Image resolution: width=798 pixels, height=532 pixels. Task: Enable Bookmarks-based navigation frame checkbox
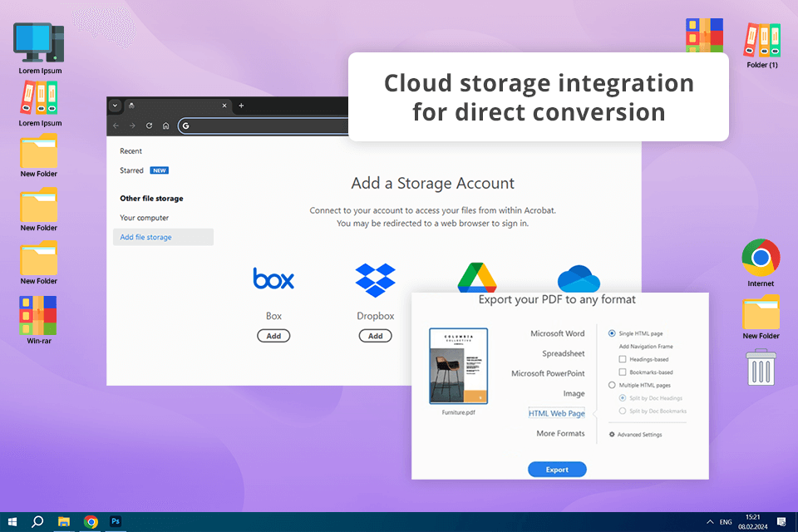click(623, 372)
